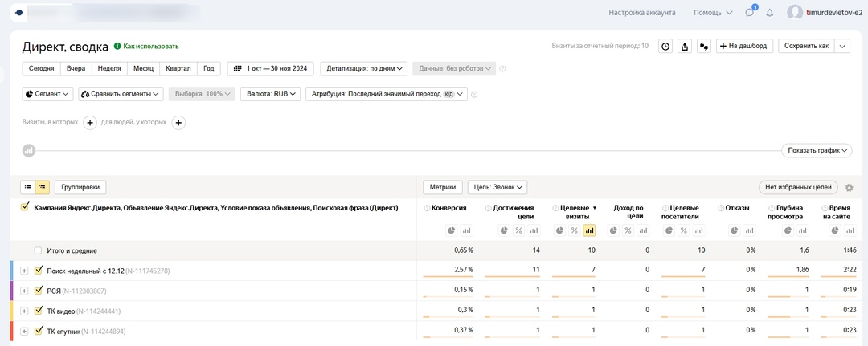Image resolution: width=868 pixels, height=346 pixels.
Task: Toggle the select-all campaigns header checkbox
Action: tap(24, 206)
